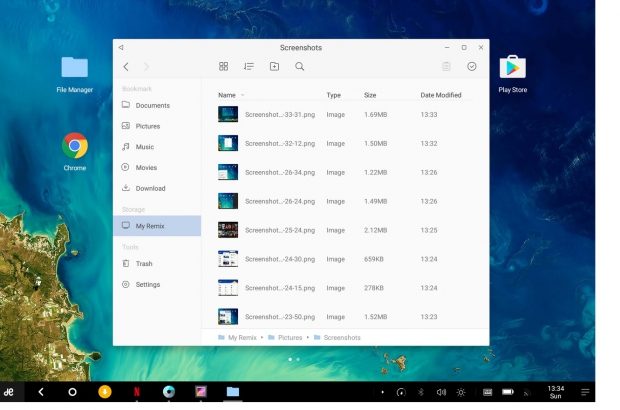
Task: Click the 2.12MB size cell
Action: 376,230
